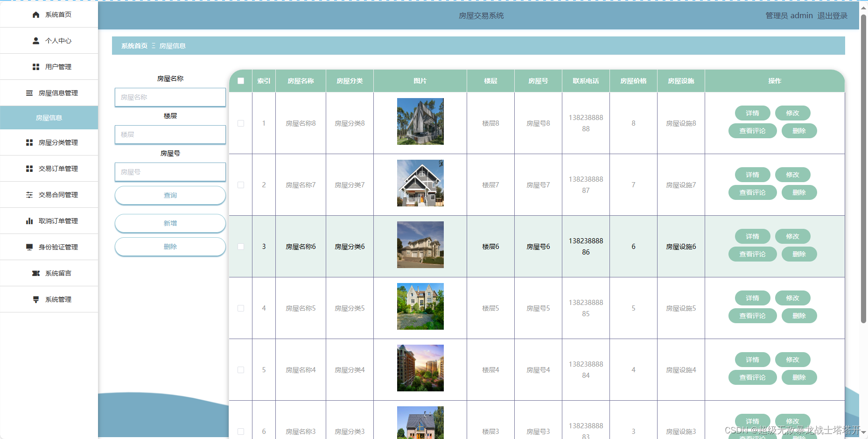Click the 系统首页 breadcrumb link
This screenshot has height=439, width=868.
pyautogui.click(x=134, y=46)
